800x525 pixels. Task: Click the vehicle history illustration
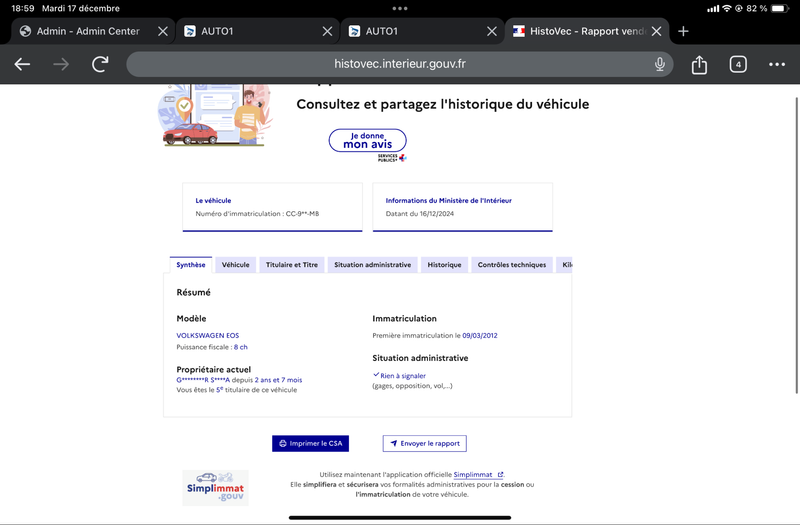point(215,115)
